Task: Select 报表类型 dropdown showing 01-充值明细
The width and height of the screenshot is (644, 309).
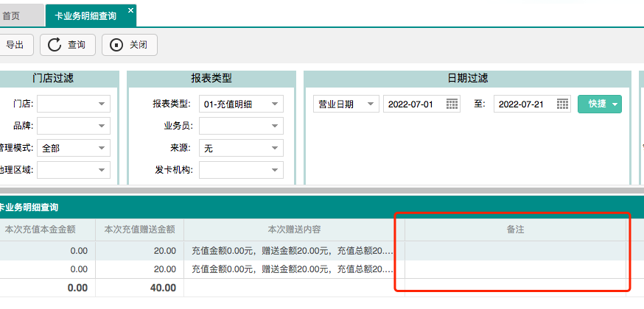Action: tap(275, 104)
